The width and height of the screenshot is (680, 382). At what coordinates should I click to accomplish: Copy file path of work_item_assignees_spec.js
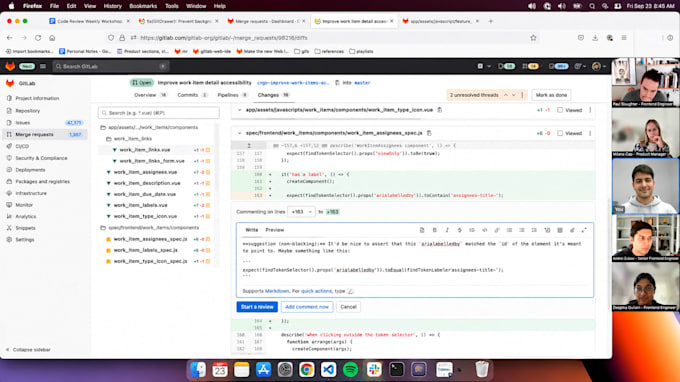pos(429,133)
